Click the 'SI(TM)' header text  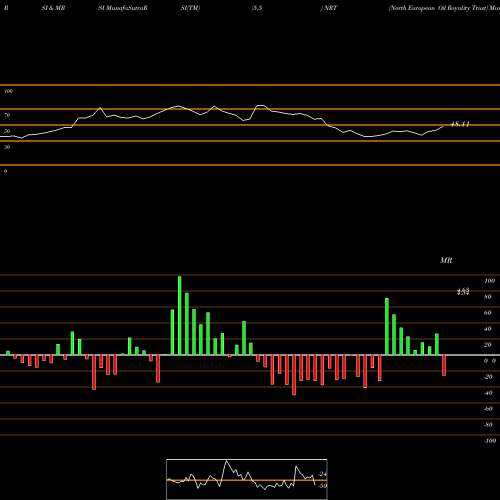[190, 8]
